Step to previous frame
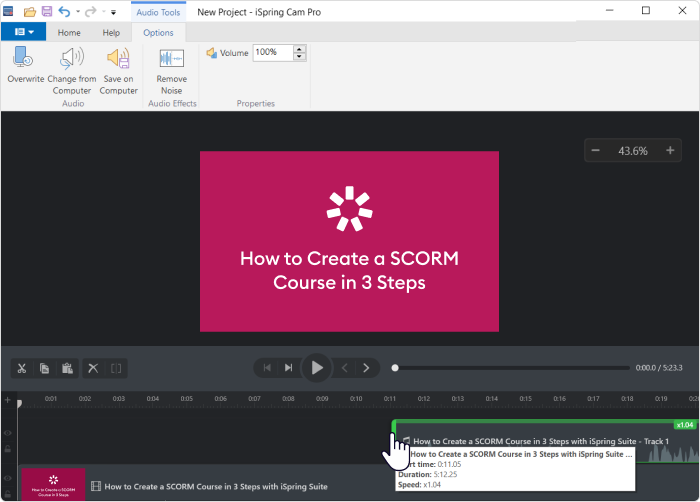700x502 pixels. coord(344,368)
